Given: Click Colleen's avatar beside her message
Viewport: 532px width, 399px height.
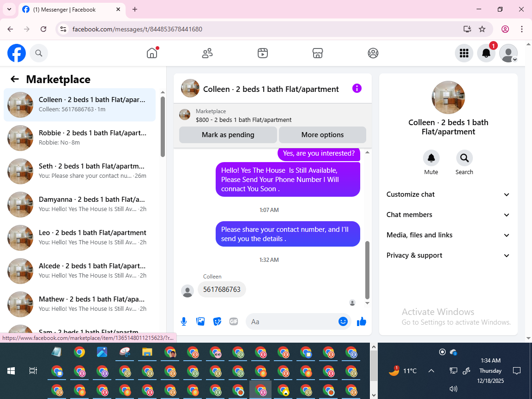Looking at the screenshot, I should [187, 291].
